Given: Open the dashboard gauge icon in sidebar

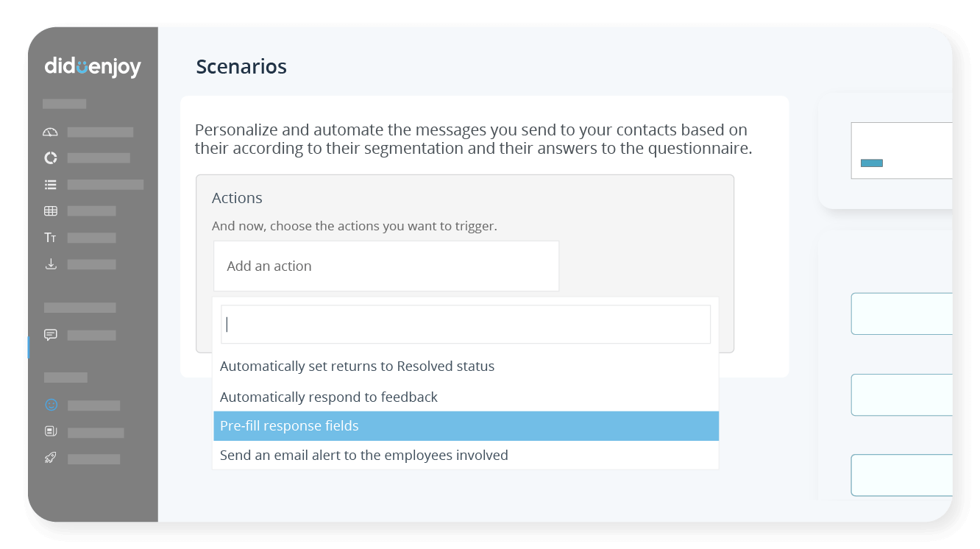Looking at the screenshot, I should (50, 131).
